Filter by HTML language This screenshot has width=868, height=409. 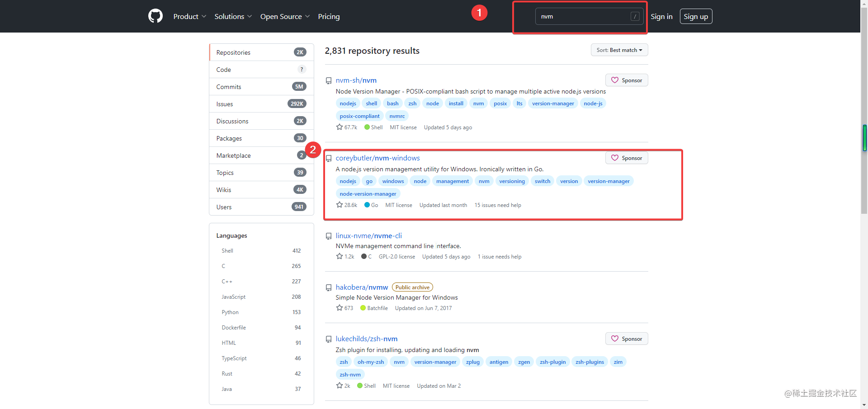pyautogui.click(x=261, y=343)
